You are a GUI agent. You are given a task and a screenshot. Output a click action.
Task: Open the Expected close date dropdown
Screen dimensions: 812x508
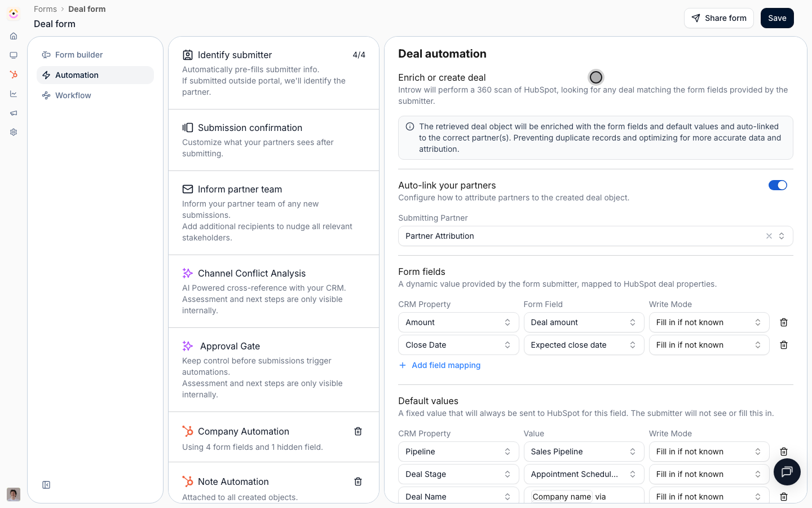(x=584, y=345)
